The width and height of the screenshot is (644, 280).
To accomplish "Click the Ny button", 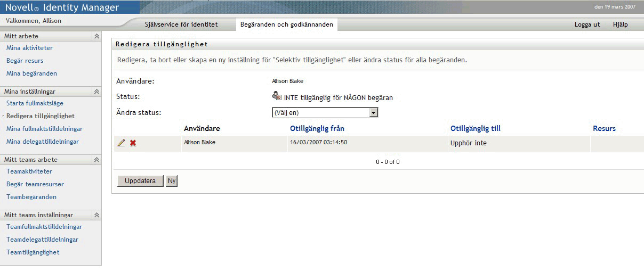I will coord(172,181).
